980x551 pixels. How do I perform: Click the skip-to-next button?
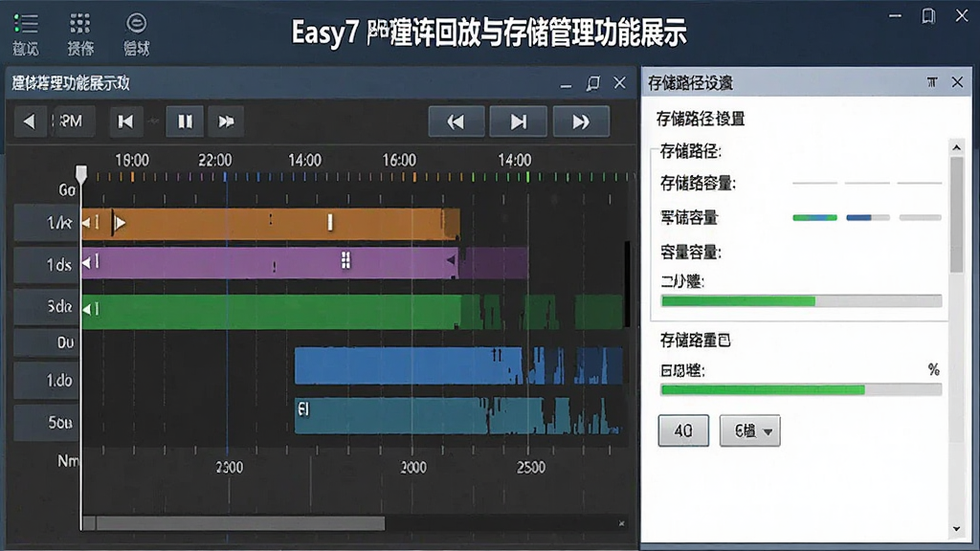click(518, 121)
